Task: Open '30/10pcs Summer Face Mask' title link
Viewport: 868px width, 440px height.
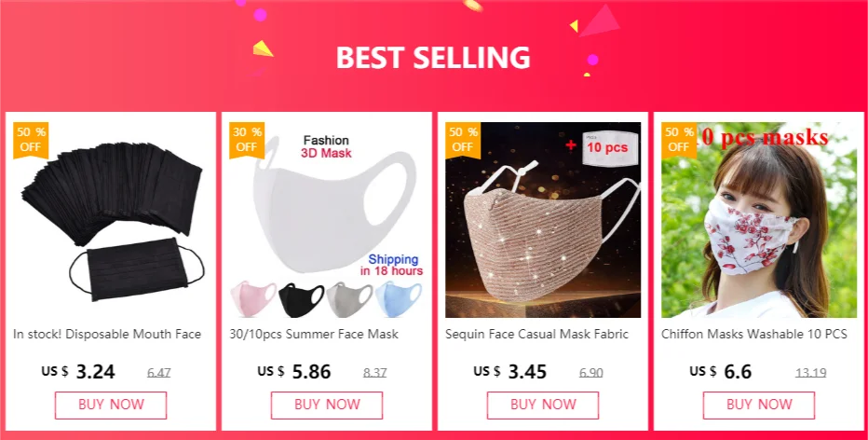Action: point(314,334)
